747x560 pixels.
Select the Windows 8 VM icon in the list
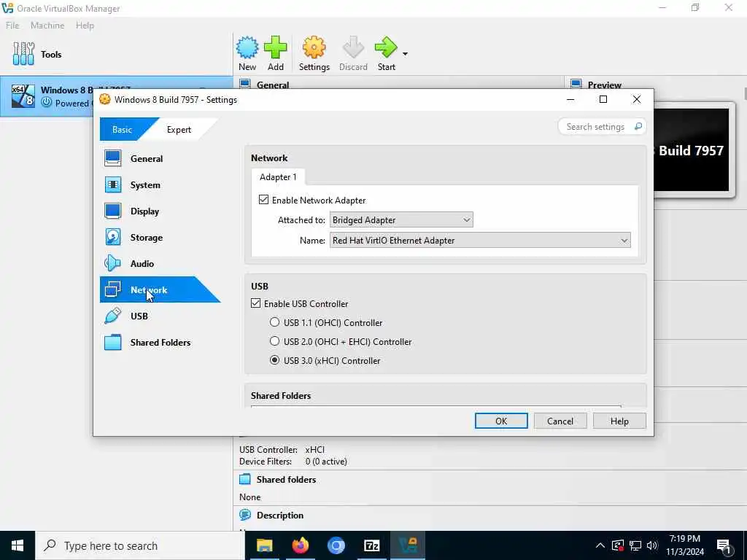pyautogui.click(x=23, y=96)
